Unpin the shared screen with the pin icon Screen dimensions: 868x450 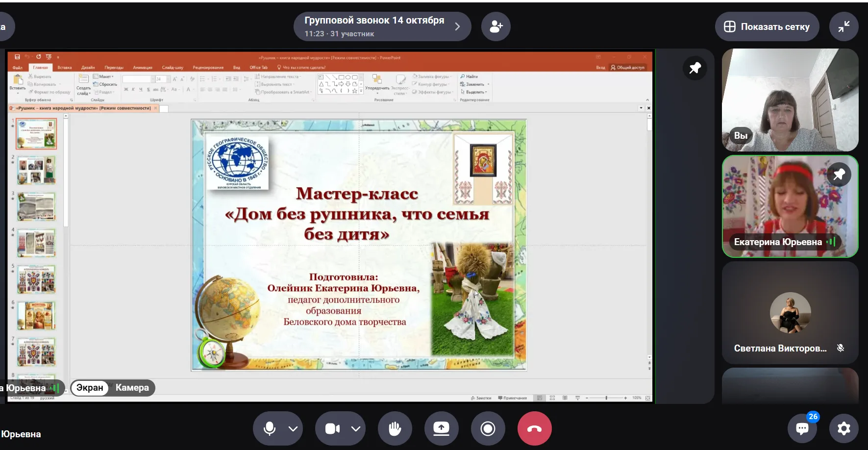coord(695,68)
